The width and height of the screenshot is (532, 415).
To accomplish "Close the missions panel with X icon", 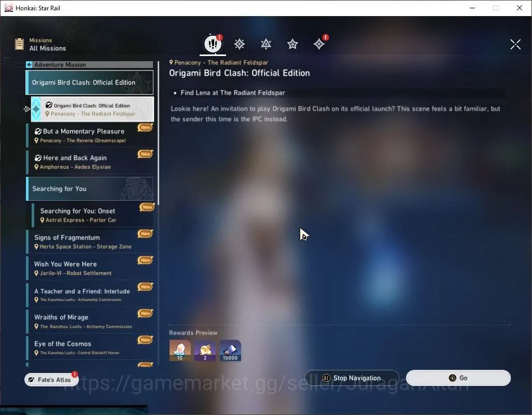I will point(515,44).
